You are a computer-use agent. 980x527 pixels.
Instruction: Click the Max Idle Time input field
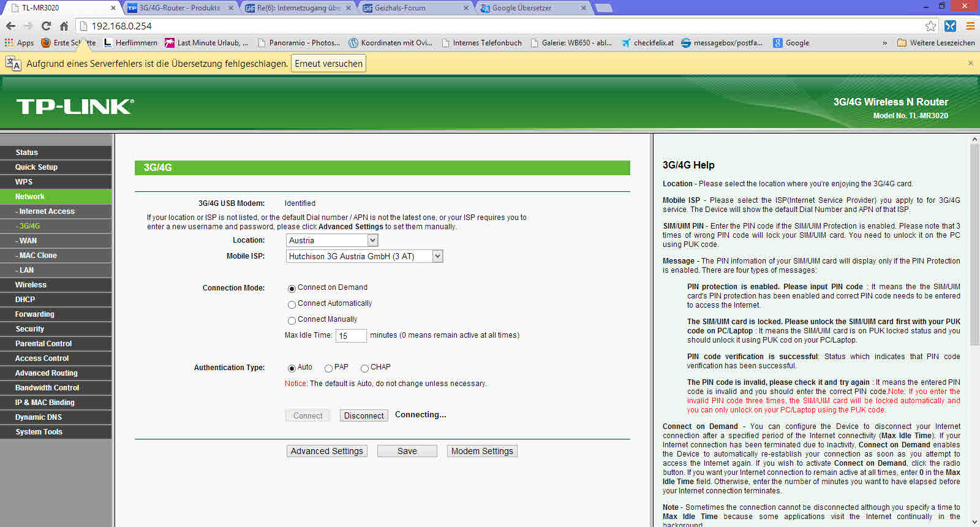(352, 336)
